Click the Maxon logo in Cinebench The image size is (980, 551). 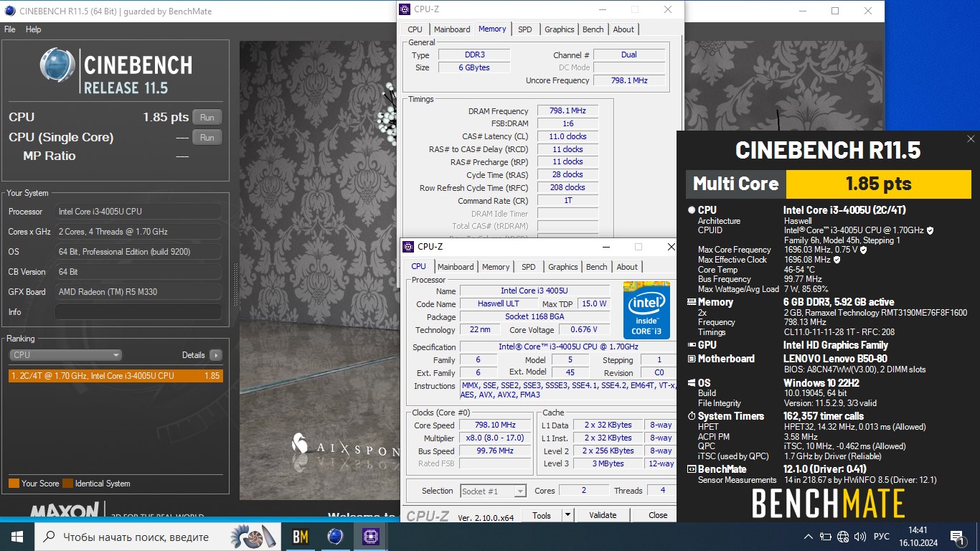[65, 511]
